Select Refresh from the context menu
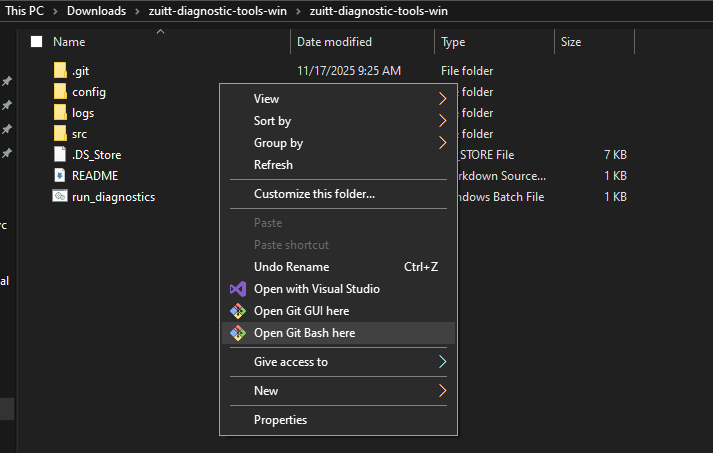Image resolution: width=713 pixels, height=453 pixels. [273, 165]
